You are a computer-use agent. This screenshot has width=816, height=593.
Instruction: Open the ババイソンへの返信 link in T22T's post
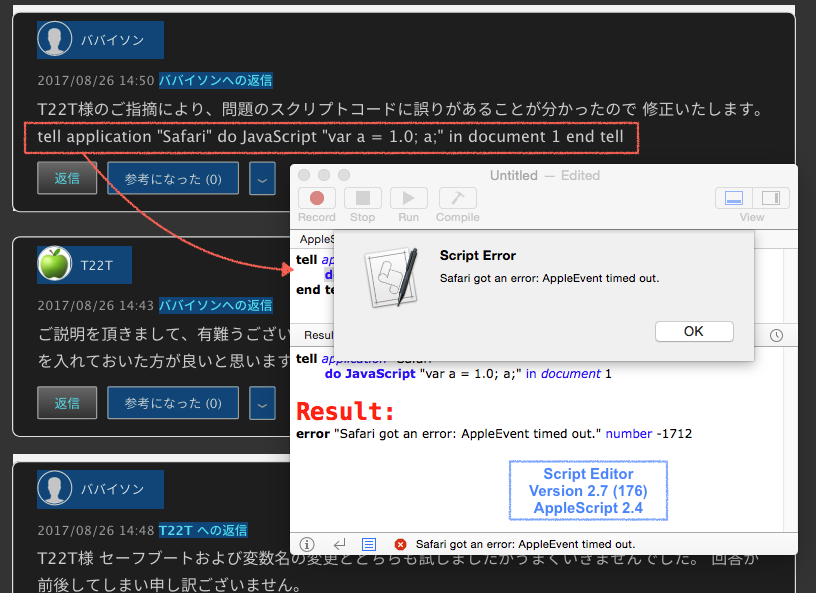[x=215, y=305]
